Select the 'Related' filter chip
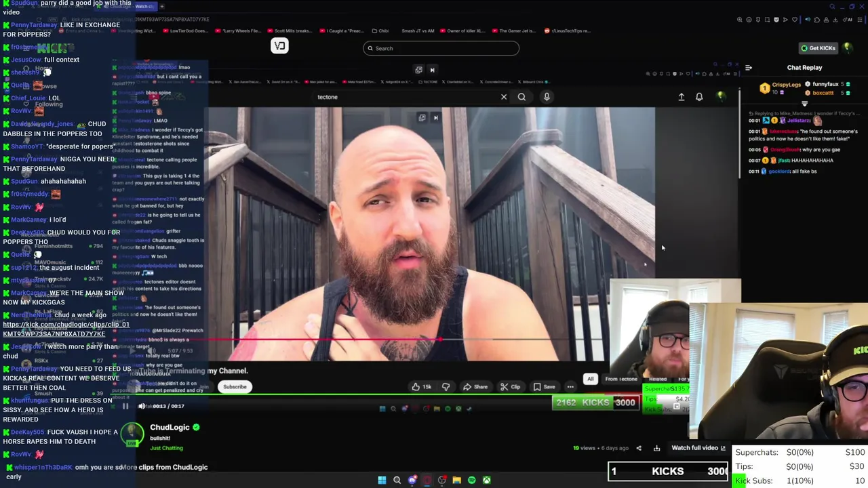 click(658, 379)
